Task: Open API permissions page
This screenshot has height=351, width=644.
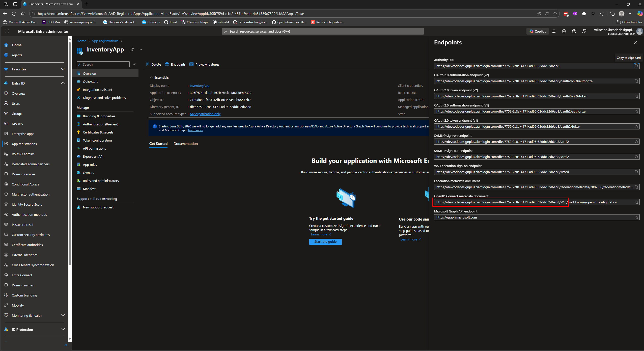Action: coord(94,148)
